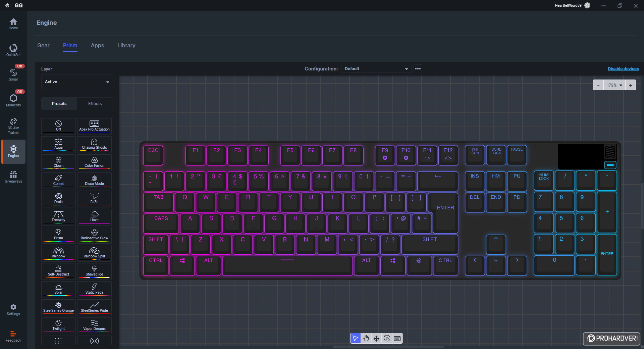Select the arrow pointer selection tool
The width and height of the screenshot is (644, 349).
[x=356, y=338]
